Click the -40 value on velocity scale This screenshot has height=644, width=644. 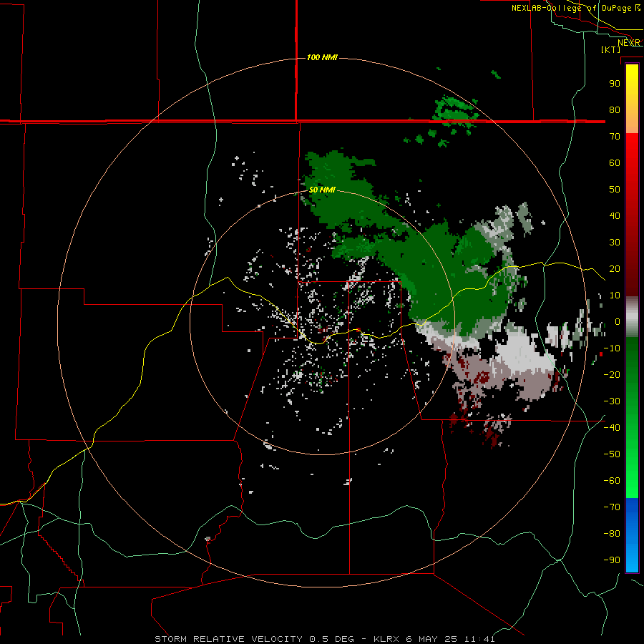[612, 428]
